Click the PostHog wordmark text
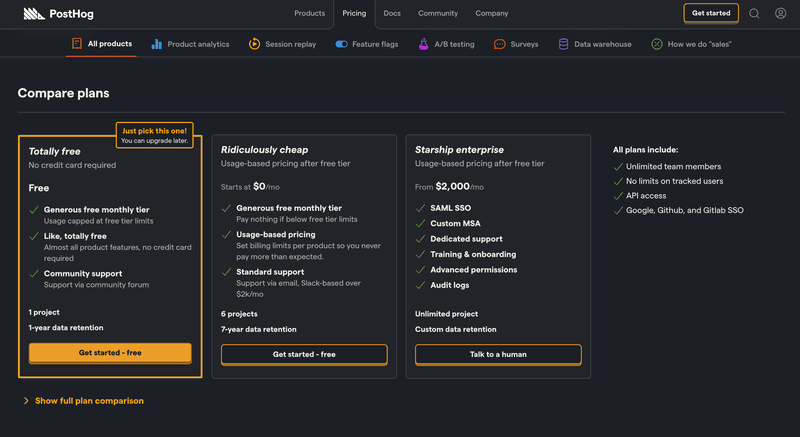 [x=71, y=14]
